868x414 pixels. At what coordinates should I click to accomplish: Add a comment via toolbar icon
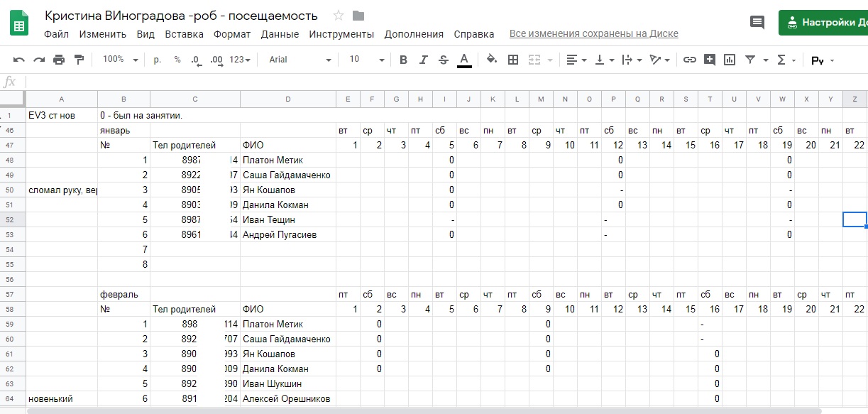click(x=709, y=60)
